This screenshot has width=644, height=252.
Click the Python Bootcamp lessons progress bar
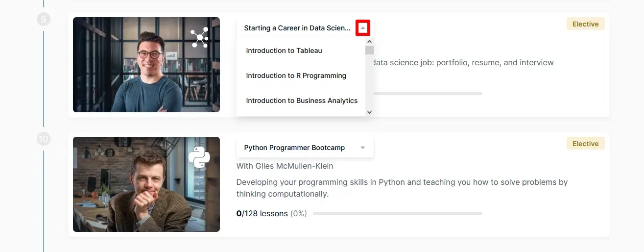point(397,213)
